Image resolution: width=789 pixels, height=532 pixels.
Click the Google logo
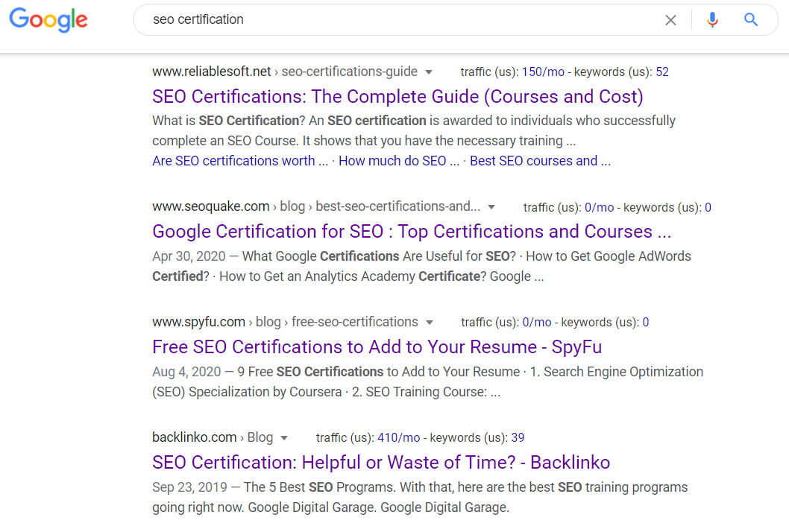coord(48,19)
